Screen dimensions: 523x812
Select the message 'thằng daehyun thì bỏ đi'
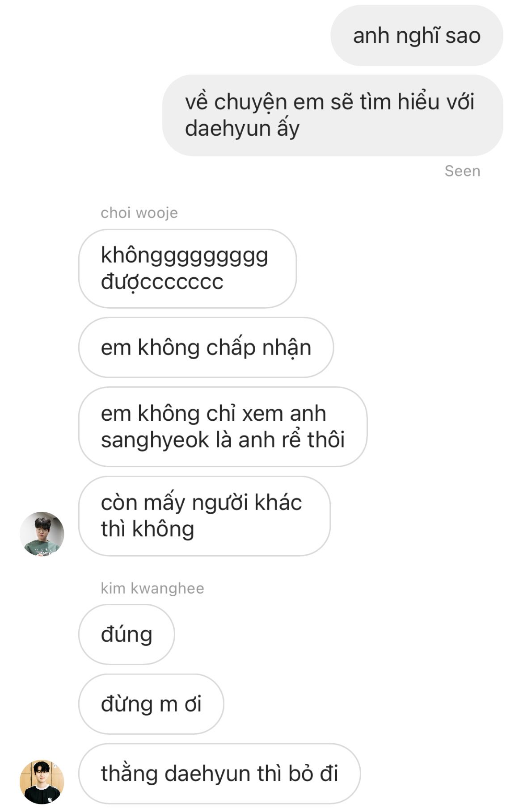point(219,774)
